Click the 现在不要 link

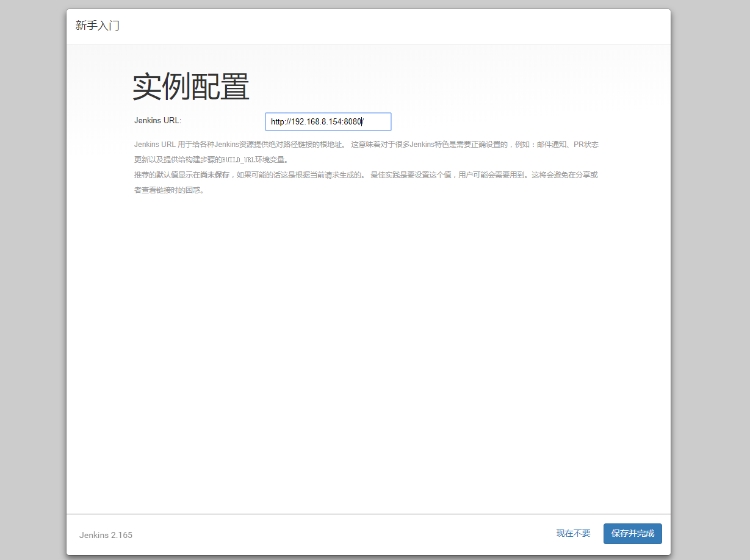(573, 533)
